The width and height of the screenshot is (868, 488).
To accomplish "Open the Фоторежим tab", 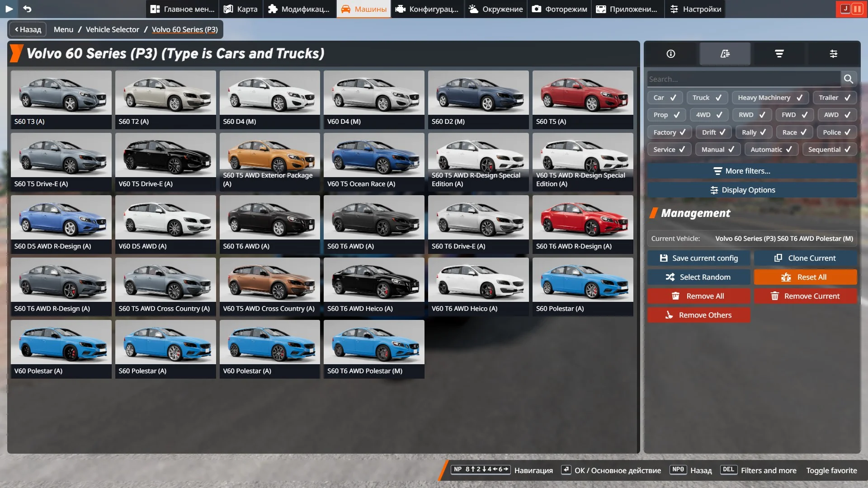I will click(559, 9).
